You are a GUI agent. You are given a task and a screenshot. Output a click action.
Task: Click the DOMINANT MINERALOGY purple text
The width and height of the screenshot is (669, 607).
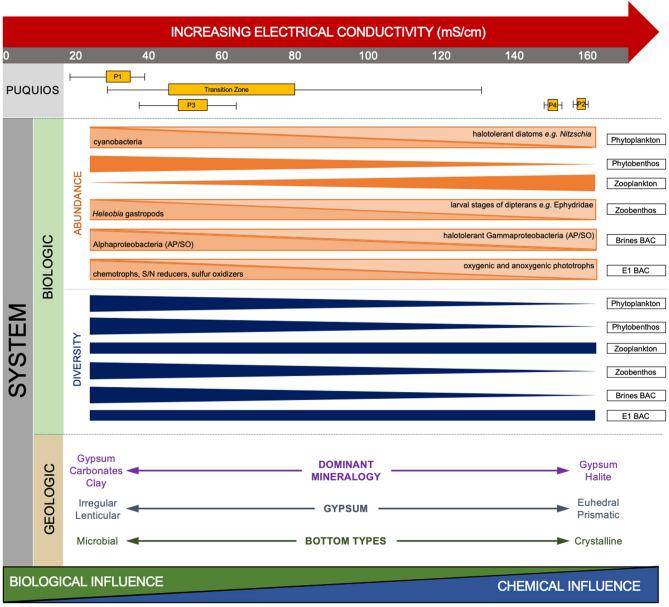[x=345, y=469]
